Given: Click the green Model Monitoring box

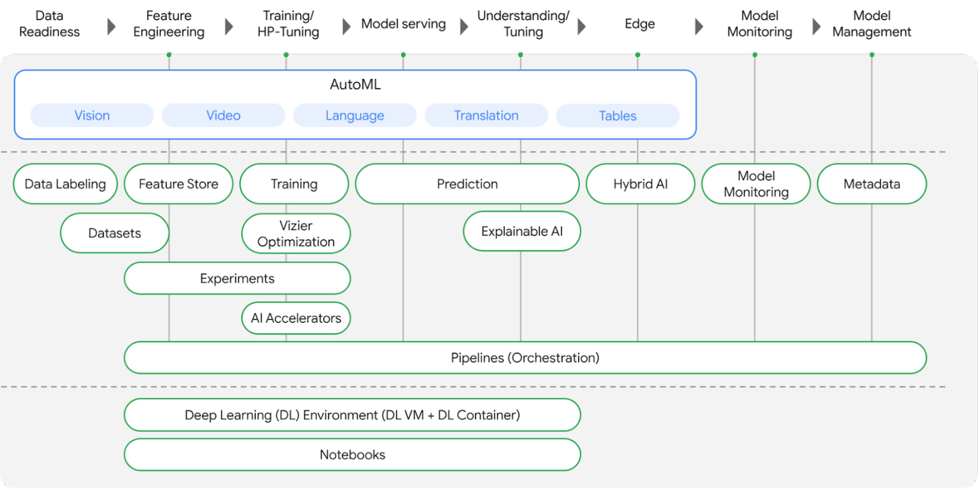Looking at the screenshot, I should (x=756, y=184).
